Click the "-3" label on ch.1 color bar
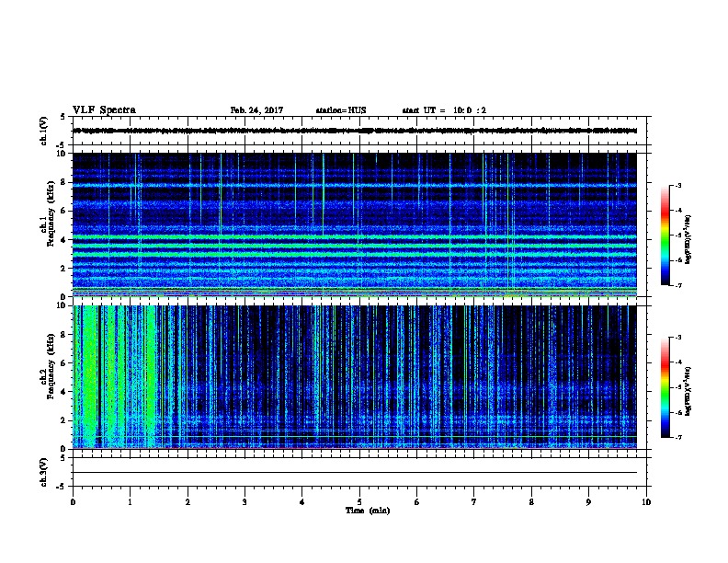Image resolution: width=728 pixels, height=563 pixels. click(x=677, y=186)
